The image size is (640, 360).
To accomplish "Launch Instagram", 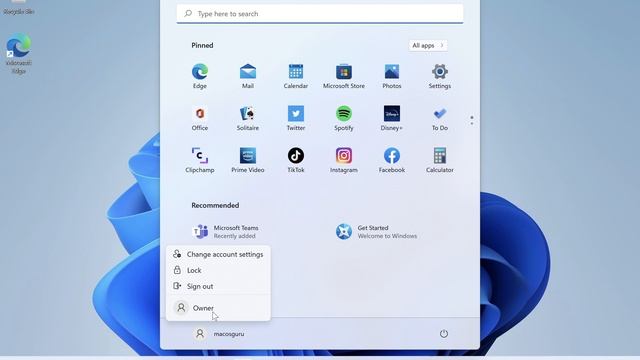I will (344, 160).
